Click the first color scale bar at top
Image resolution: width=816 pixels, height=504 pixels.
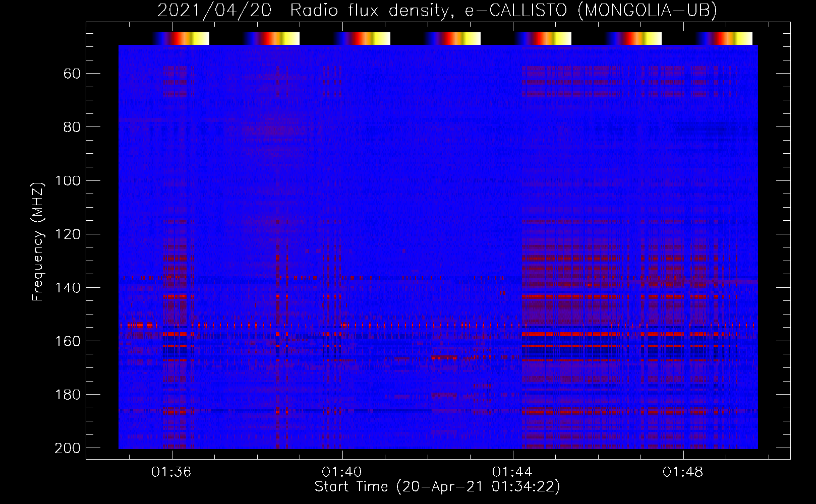pos(181,39)
